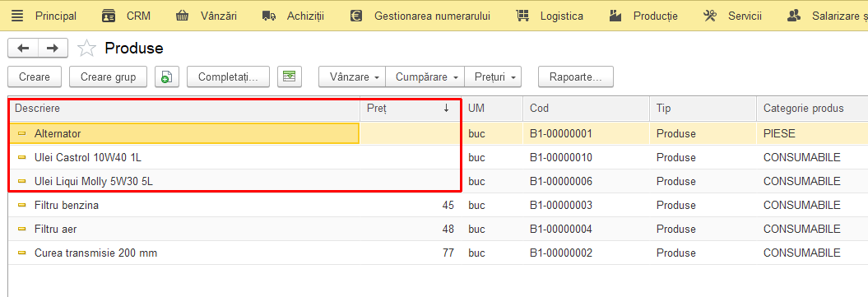868x297 pixels.
Task: Open the Achiziții menu section
Action: point(294,16)
